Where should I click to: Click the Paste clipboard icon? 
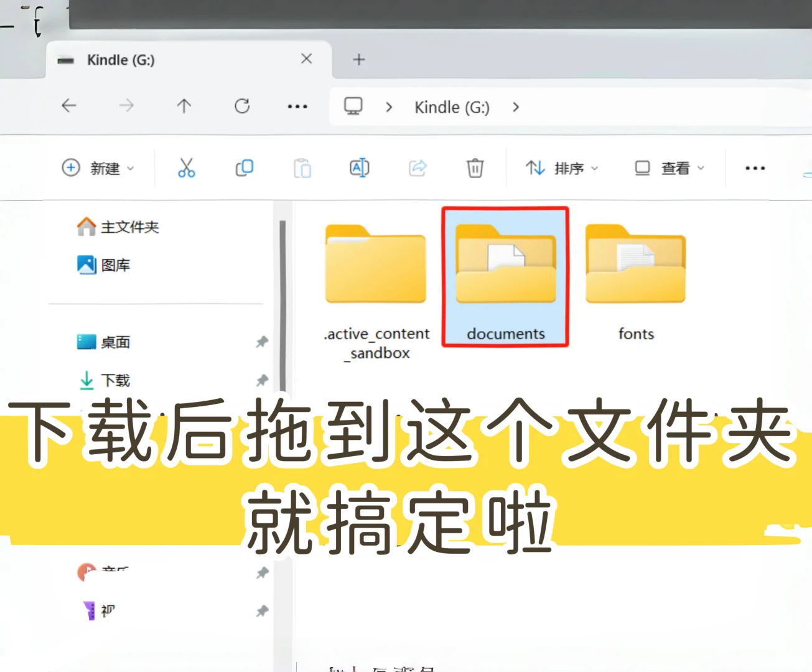coord(302,168)
